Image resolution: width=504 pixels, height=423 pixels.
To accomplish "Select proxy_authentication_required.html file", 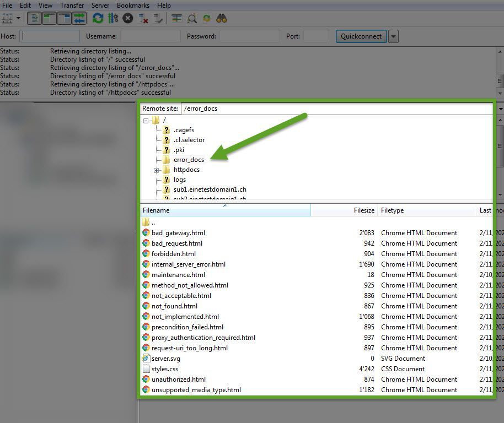I will tap(203, 338).
